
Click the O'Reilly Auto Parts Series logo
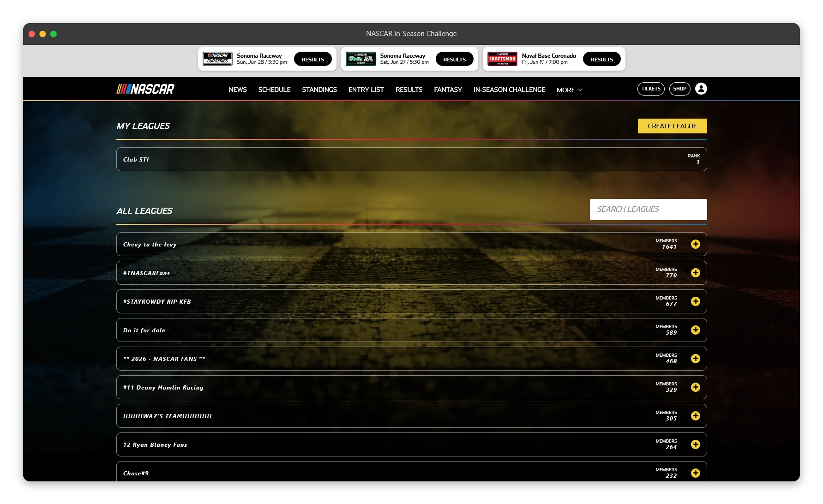click(x=360, y=59)
